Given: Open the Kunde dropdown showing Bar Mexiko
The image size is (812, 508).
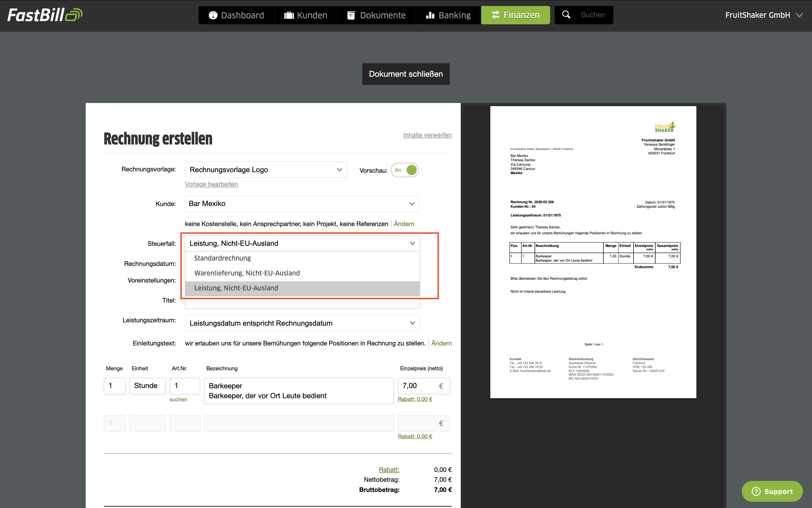Looking at the screenshot, I should (302, 204).
